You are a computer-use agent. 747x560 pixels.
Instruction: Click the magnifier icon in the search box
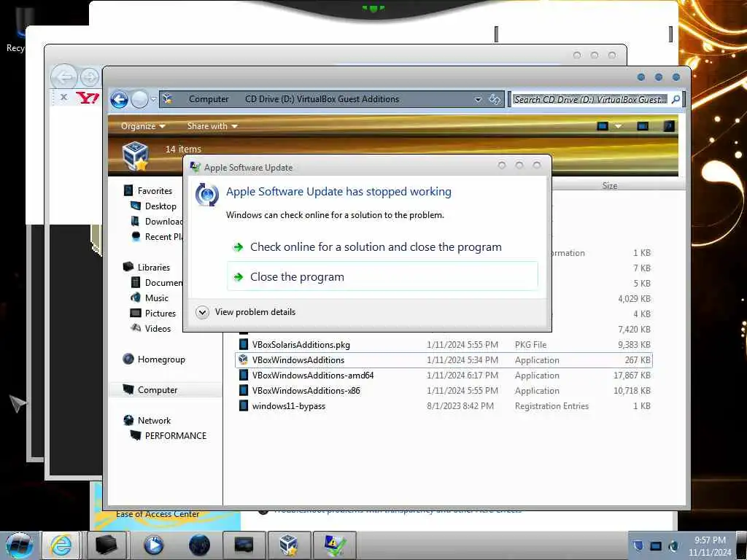click(x=676, y=99)
